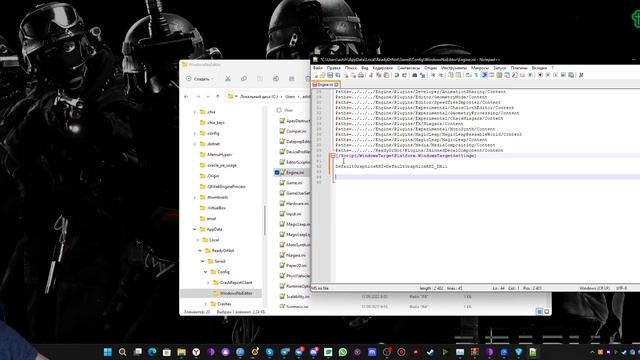Start macro recording with the Record icon

(540, 75)
